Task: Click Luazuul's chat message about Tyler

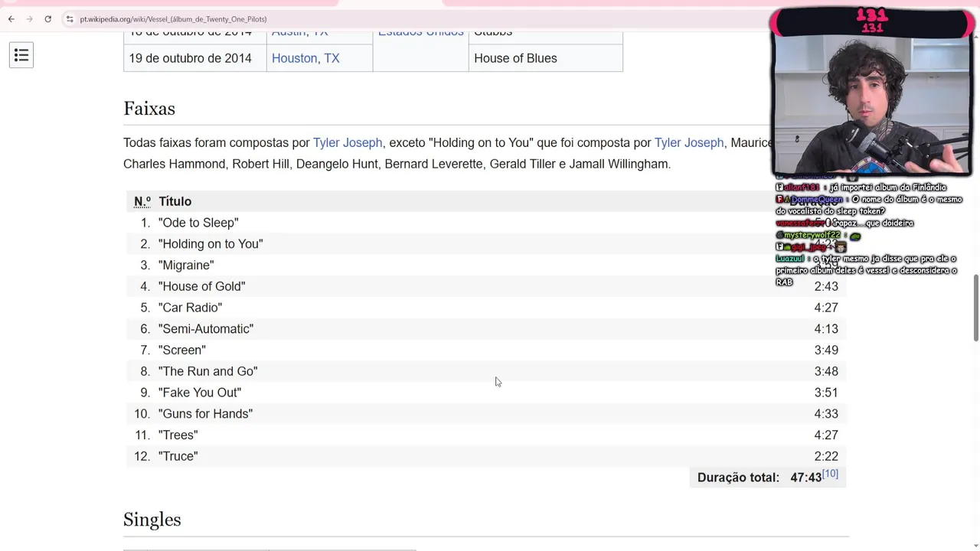Action: point(867,270)
